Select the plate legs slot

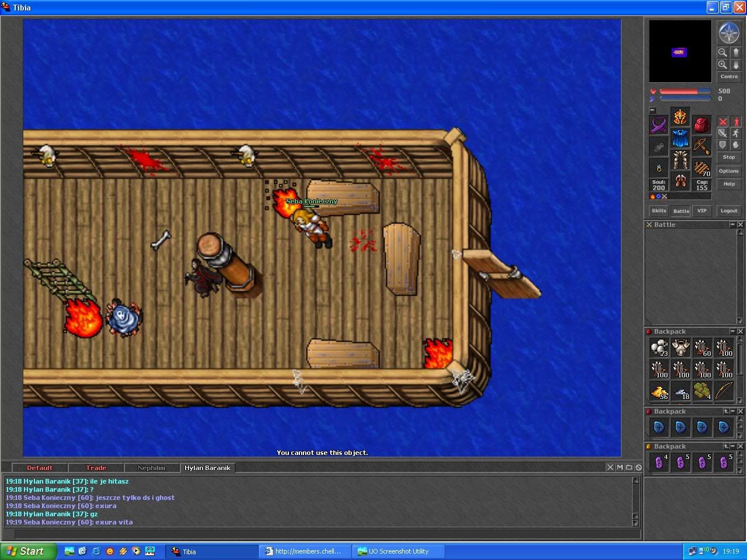point(680,159)
